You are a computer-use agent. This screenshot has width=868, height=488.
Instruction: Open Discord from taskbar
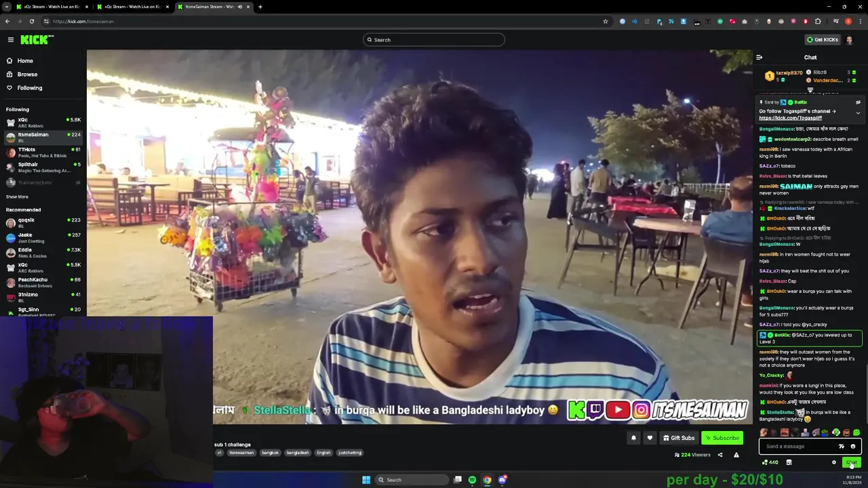pyautogui.click(x=502, y=480)
